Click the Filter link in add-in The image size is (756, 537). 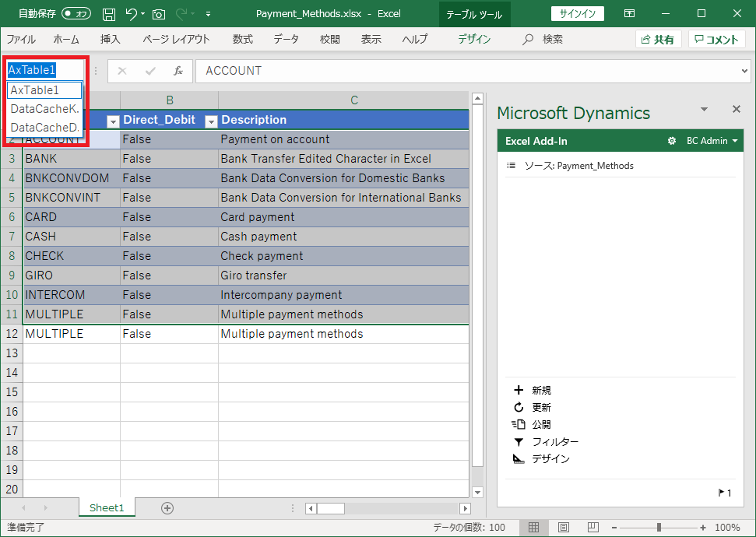(555, 441)
